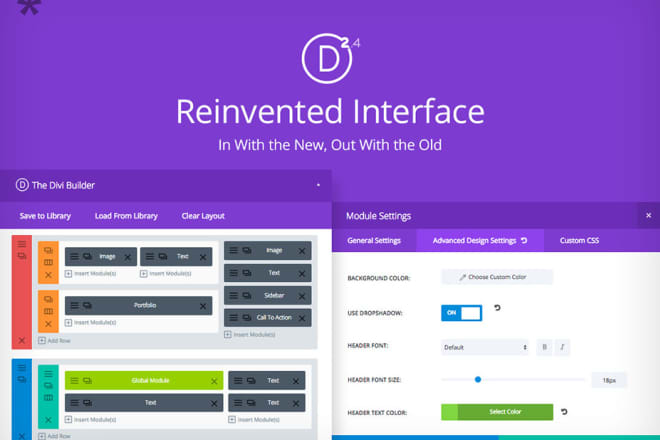This screenshot has height=440, width=660.
Task: Open the Header Font Default dropdown
Action: (485, 347)
